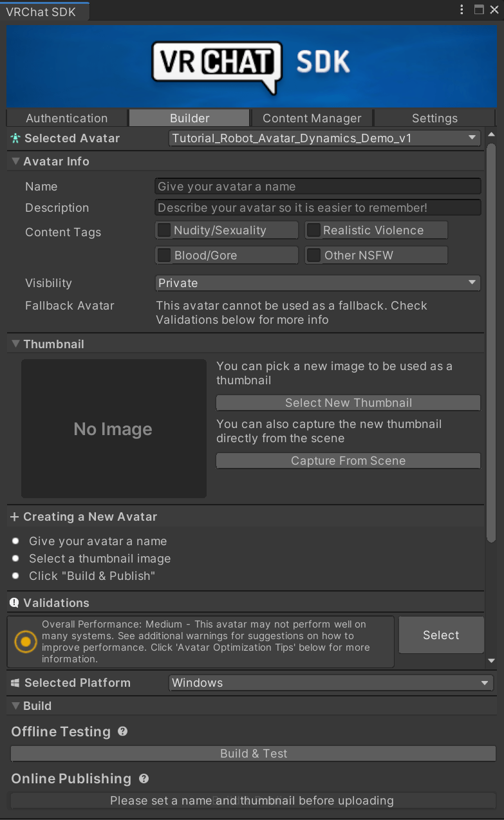Collapse the Avatar Info section
The image size is (504, 820).
click(x=15, y=162)
